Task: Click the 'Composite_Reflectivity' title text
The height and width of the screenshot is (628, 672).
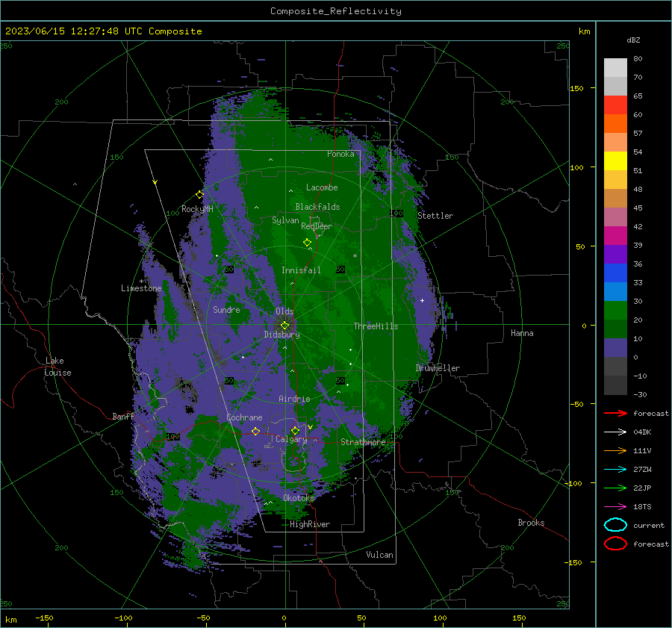Action: click(336, 11)
